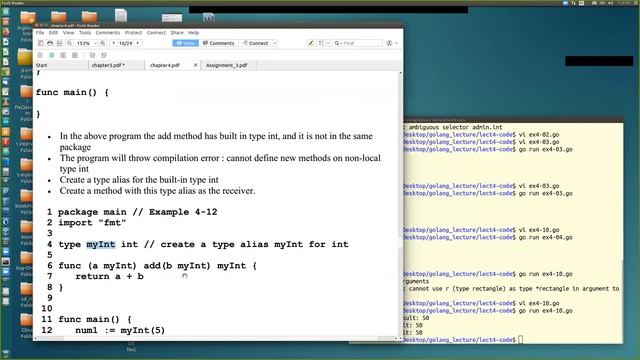Screen dimensions: 640x360
Task: Click 'num1 := myInt(5)' code line
Action: click(120, 330)
